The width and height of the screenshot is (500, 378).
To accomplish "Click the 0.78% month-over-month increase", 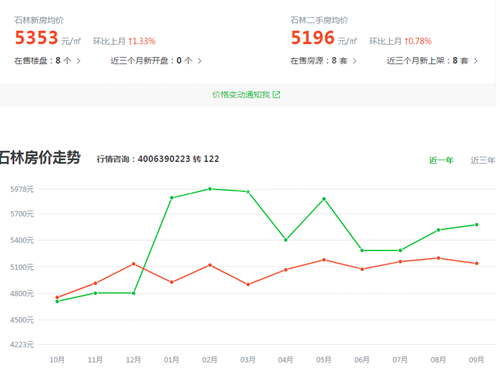I will pos(418,41).
